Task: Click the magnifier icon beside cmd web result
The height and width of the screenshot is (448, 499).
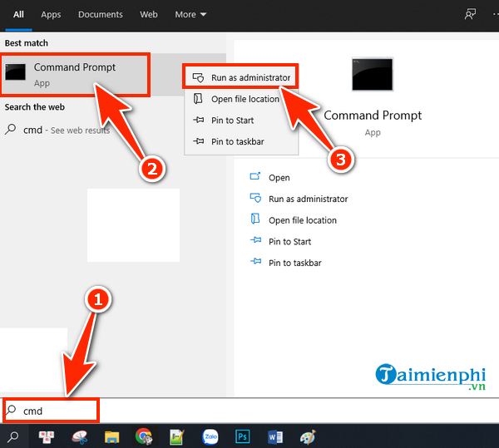Action: (10, 130)
